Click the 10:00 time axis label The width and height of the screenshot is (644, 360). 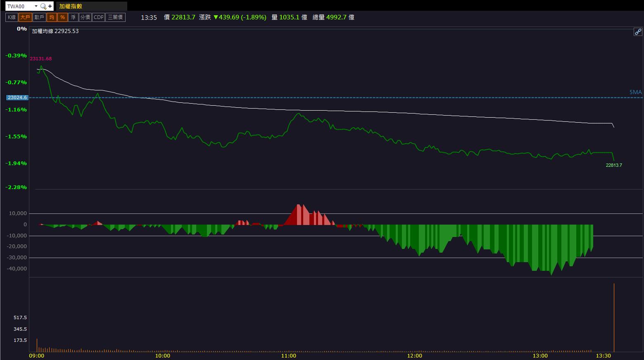tap(162, 355)
